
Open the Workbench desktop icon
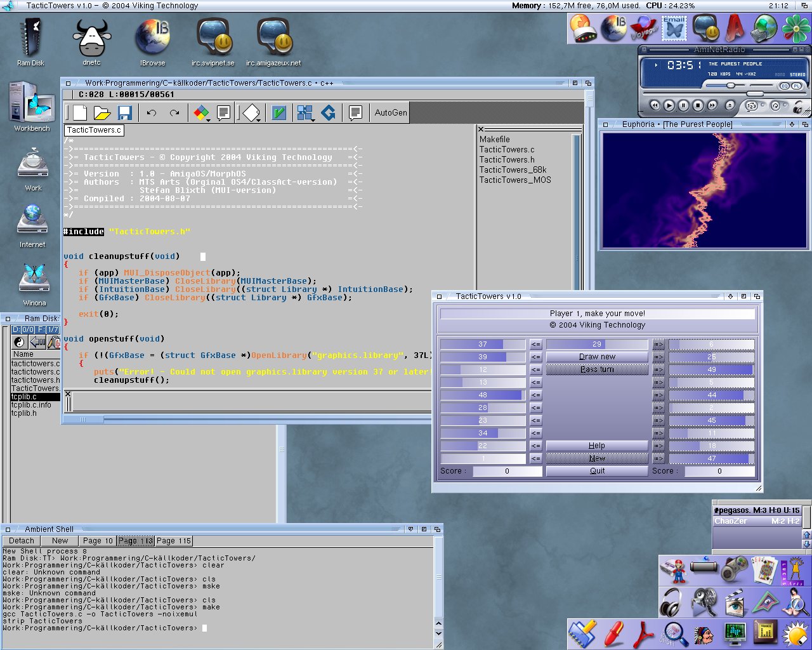[x=32, y=107]
